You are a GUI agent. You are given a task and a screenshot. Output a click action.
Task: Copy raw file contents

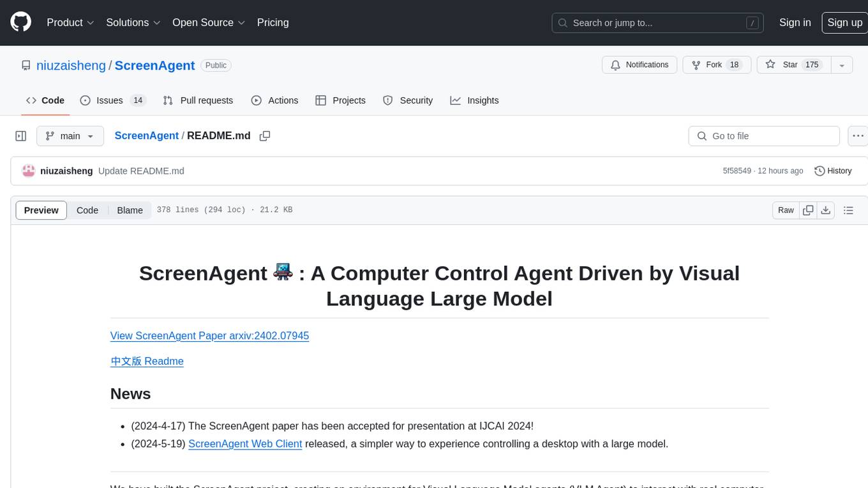(x=808, y=210)
